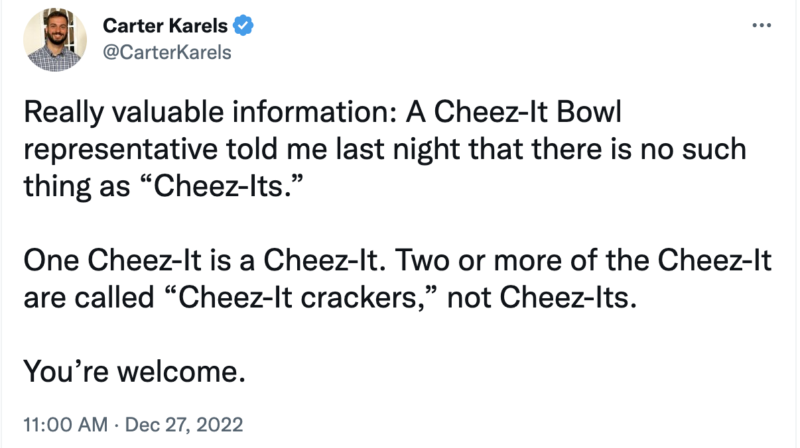Click the 11:00 AM timestamp
This screenshot has height=448, width=800.
coord(59,424)
